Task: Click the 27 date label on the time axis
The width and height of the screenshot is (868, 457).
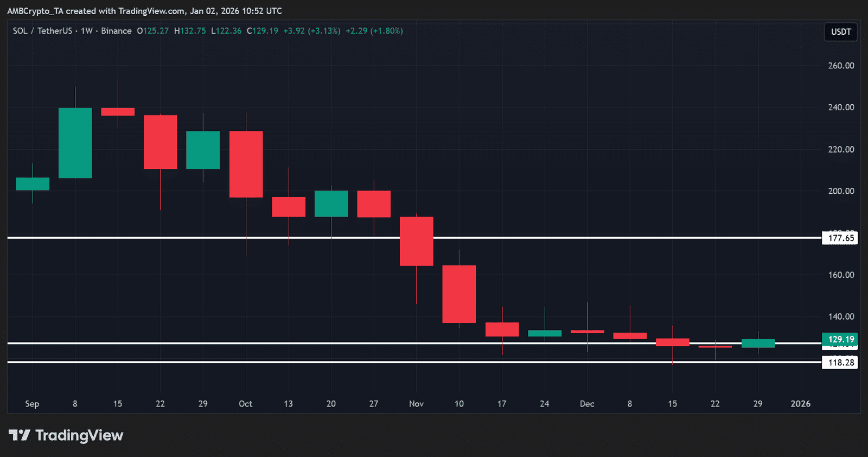Action: (x=374, y=404)
